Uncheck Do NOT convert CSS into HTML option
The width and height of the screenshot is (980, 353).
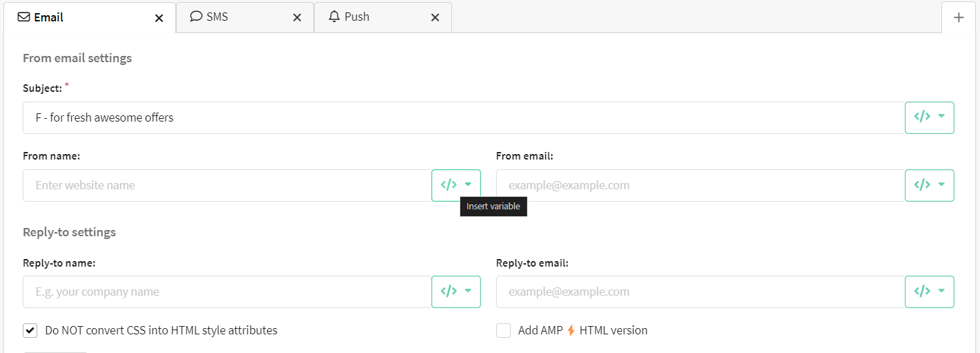[x=30, y=330]
